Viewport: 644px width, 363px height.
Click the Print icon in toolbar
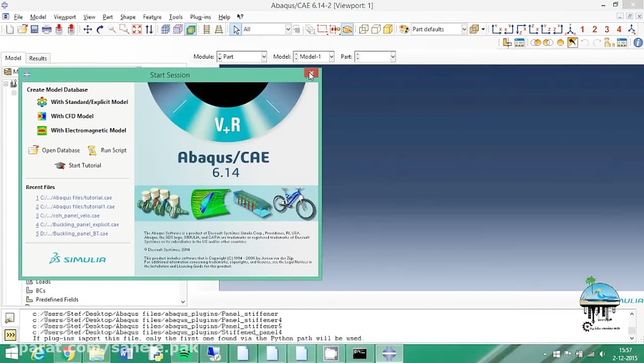click(x=47, y=29)
